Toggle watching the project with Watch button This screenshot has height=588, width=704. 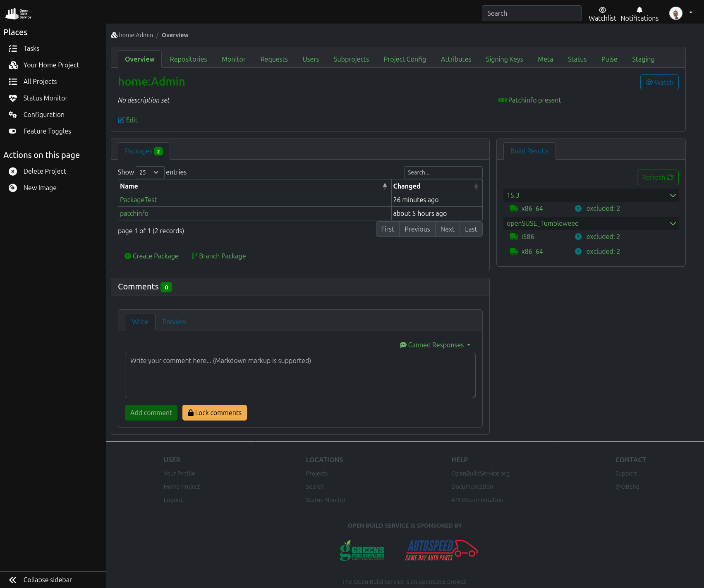(x=659, y=82)
